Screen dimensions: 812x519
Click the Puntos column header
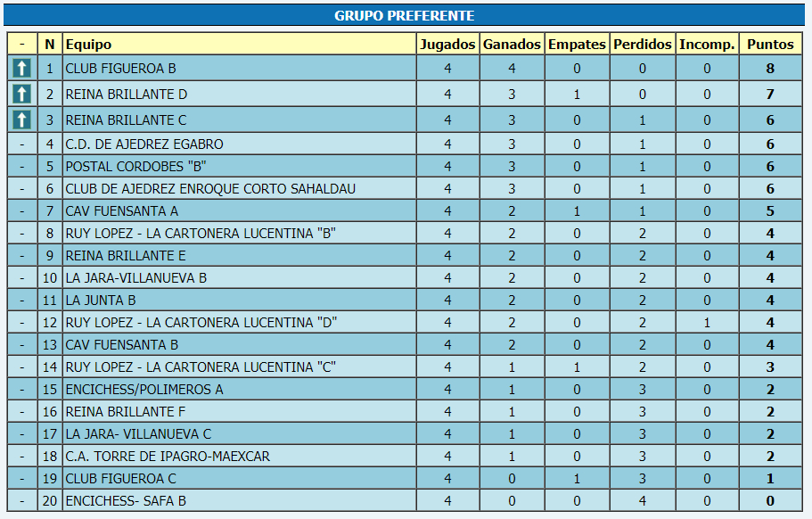click(771, 45)
